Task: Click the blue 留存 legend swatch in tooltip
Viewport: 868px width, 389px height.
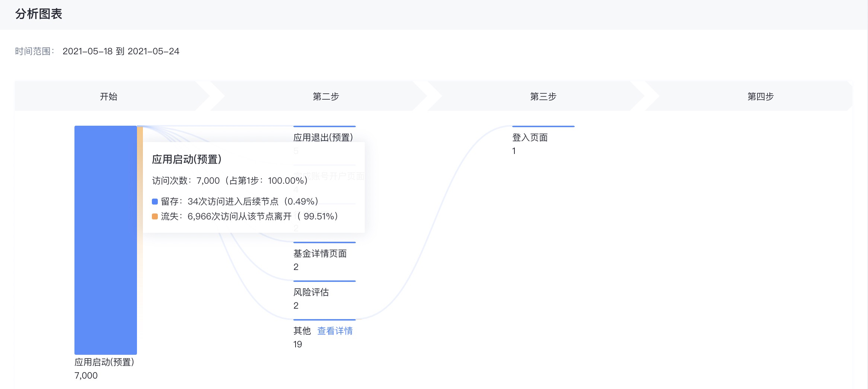Action: (x=155, y=202)
